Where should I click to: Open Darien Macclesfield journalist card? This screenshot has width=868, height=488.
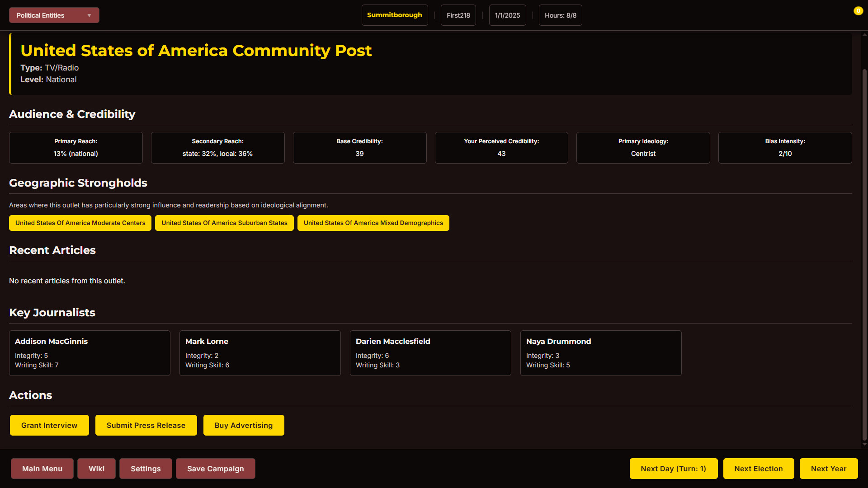[x=430, y=353]
